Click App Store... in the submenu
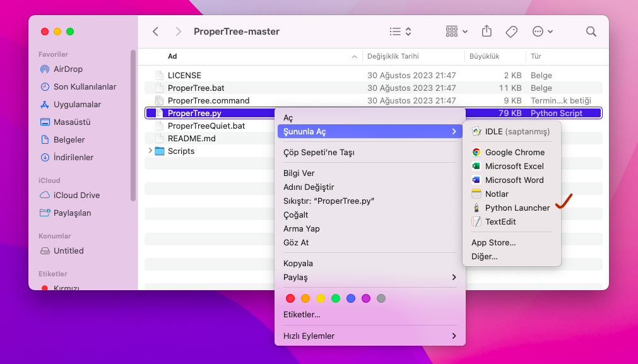 click(x=493, y=242)
